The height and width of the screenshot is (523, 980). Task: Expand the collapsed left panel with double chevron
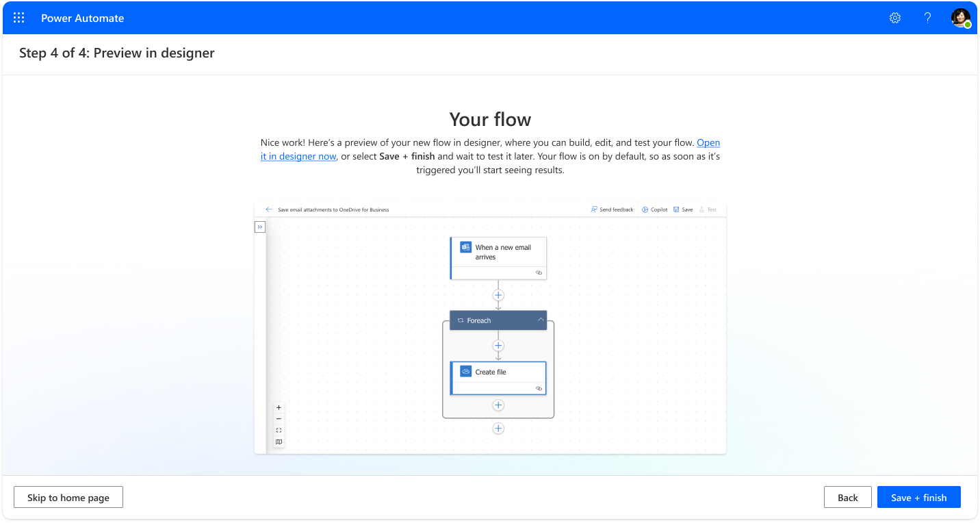tap(260, 227)
